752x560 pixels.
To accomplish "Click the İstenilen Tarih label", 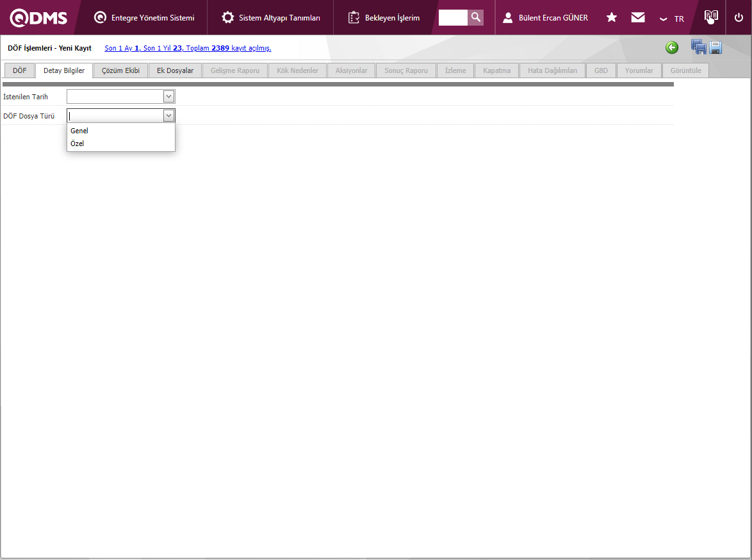I will tap(26, 97).
